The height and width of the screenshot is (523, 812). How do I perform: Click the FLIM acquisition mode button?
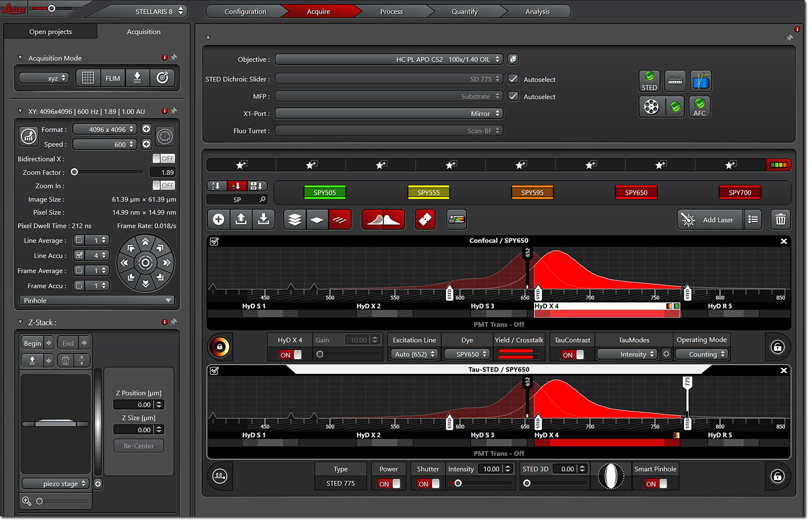tap(113, 78)
